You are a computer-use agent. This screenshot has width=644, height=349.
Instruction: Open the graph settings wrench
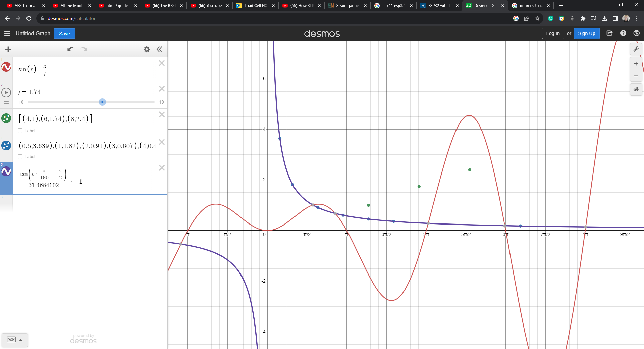[x=636, y=49]
